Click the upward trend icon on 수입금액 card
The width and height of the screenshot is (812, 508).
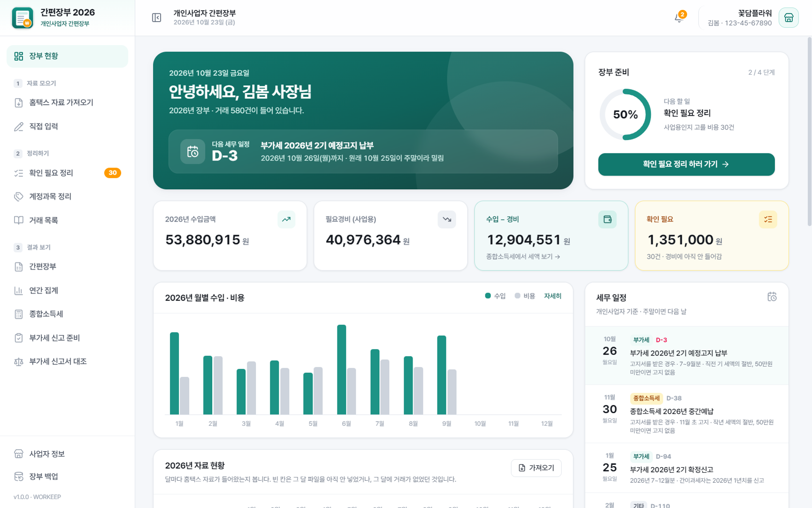[286, 219]
